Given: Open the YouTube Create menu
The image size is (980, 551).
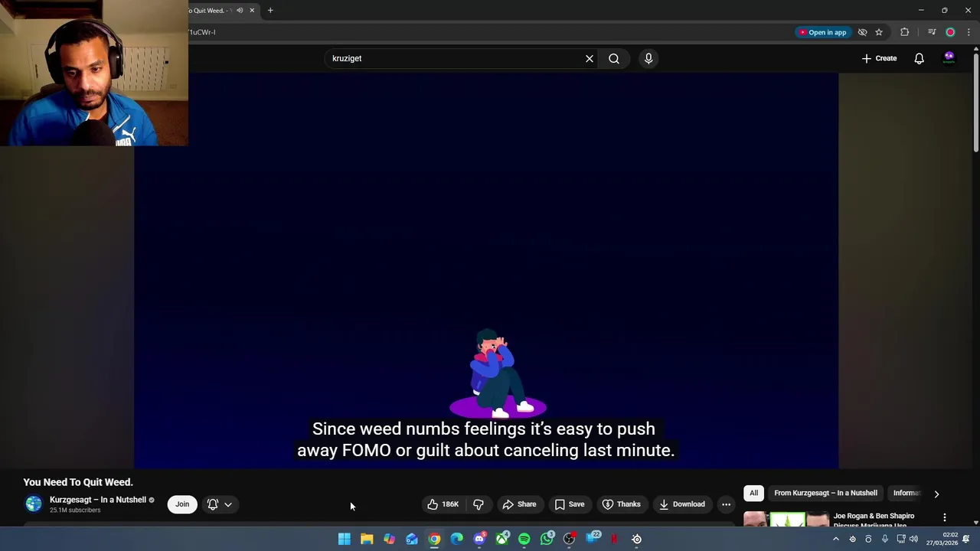Looking at the screenshot, I should click(x=879, y=58).
